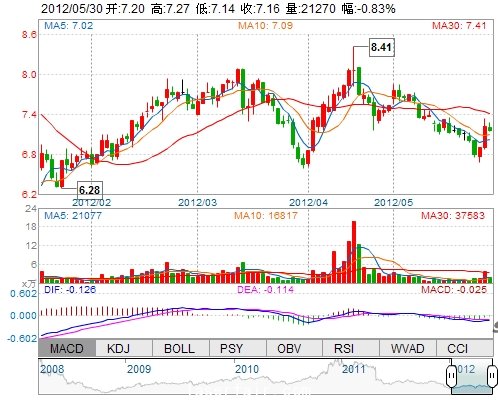Grab the left range slider handle

tap(452, 376)
